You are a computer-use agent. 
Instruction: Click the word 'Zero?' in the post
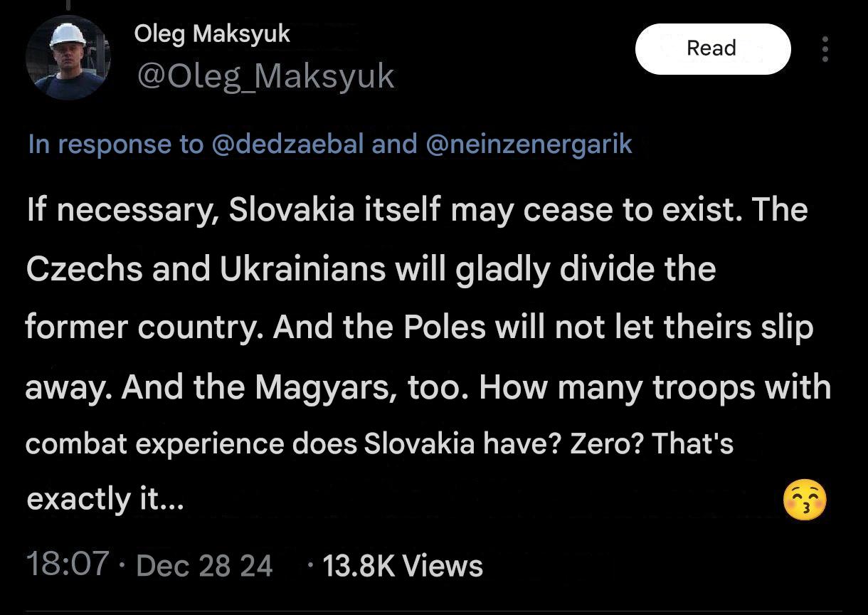pyautogui.click(x=606, y=444)
